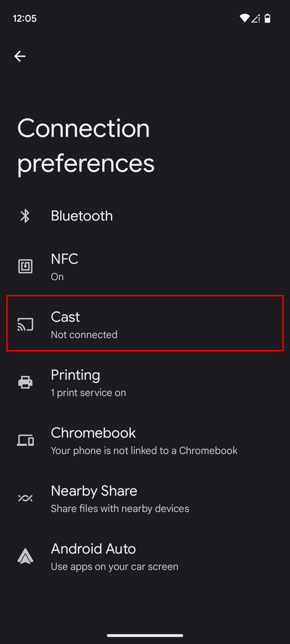290x644 pixels.
Task: Open Printing settings
Action: click(76, 375)
